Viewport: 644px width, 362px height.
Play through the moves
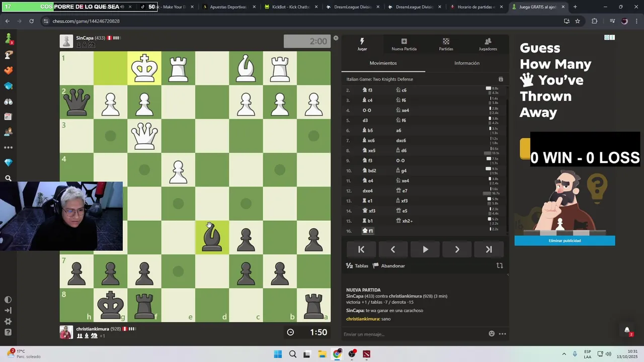[425, 249]
